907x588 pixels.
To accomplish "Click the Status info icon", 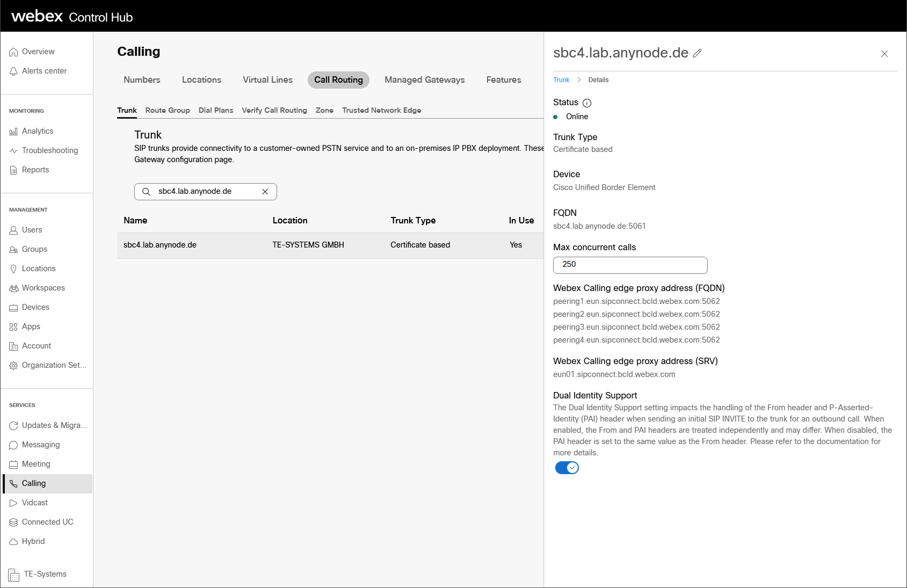I will click(x=587, y=103).
